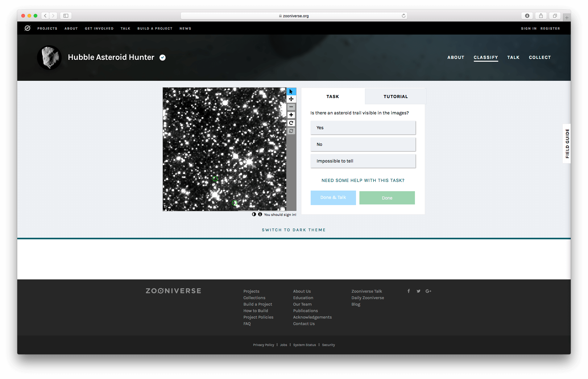588x379 pixels.
Task: Open the Talk project tab
Action: [513, 57]
